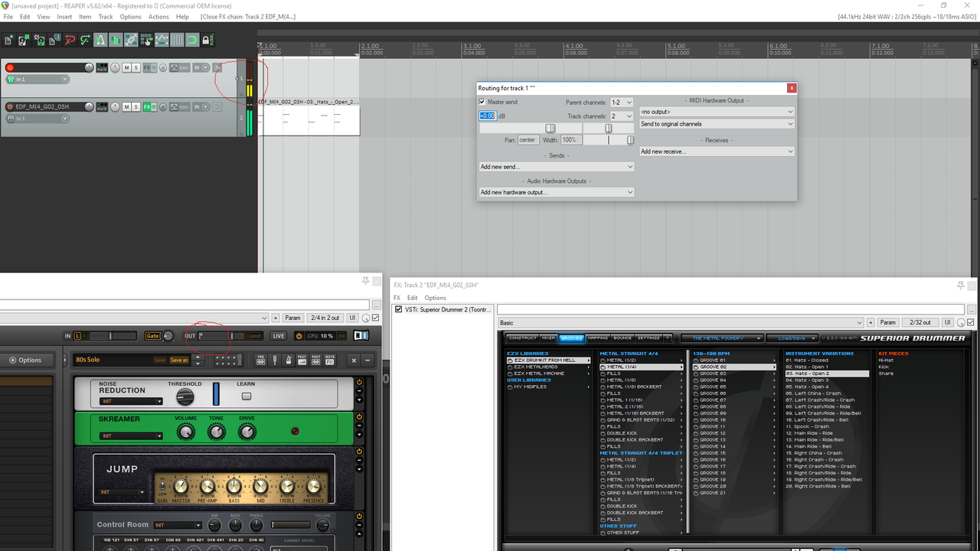This screenshot has height=551, width=980.
Task: Open MIDI hardware <no output> dropdown
Action: point(717,112)
